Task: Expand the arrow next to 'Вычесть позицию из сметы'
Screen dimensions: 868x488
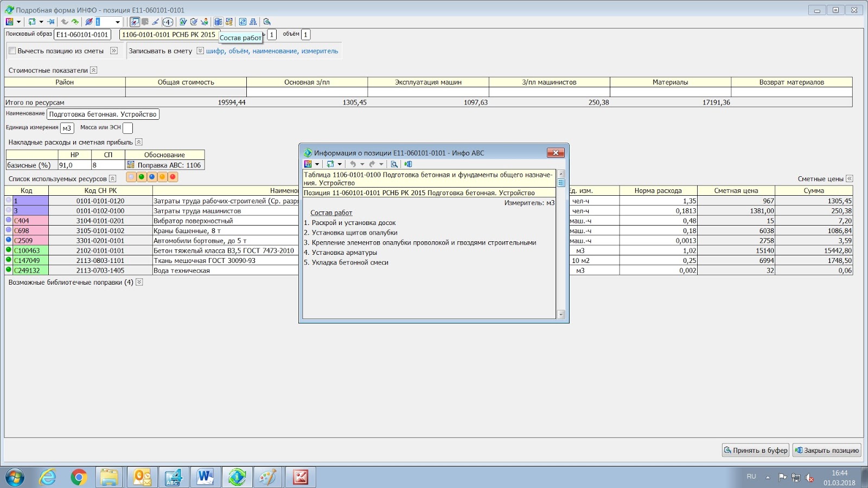Action: coord(114,51)
